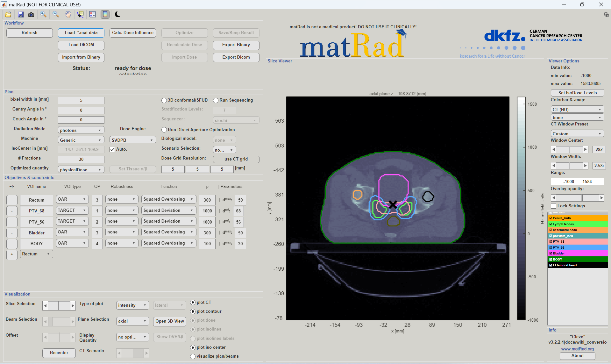Select 3D conformal/SFUD radio option
This screenshot has width=611, height=364.
(164, 100)
